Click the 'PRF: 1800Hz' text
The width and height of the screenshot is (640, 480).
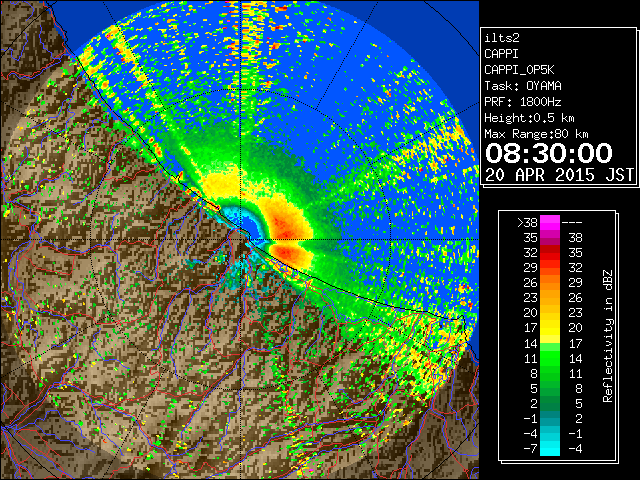coord(523,102)
